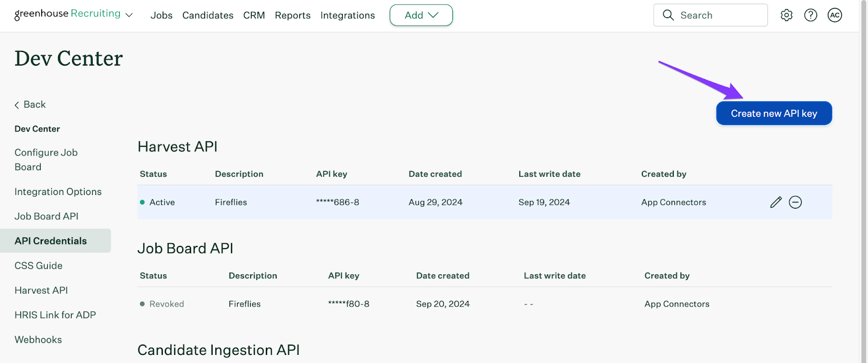Click the search magnifier icon
Viewport: 868px width, 363px height.
tap(668, 15)
